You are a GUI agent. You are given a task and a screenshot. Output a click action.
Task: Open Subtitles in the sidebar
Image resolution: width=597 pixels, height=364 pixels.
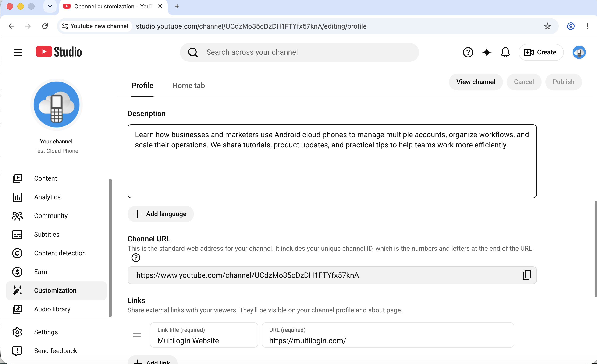click(x=56, y=234)
